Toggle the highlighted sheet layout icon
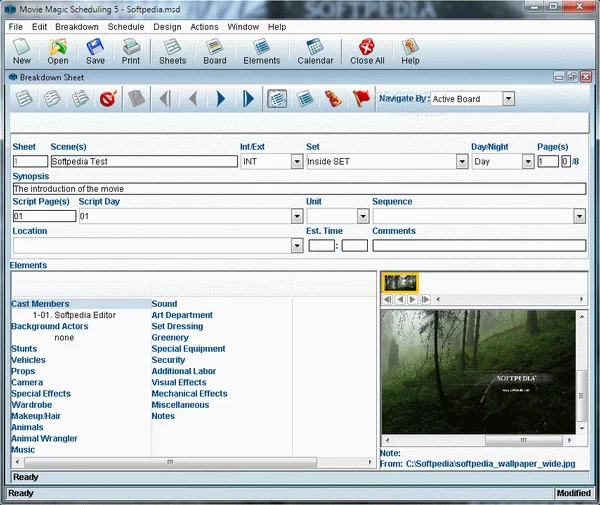The width and height of the screenshot is (600, 505). [277, 99]
